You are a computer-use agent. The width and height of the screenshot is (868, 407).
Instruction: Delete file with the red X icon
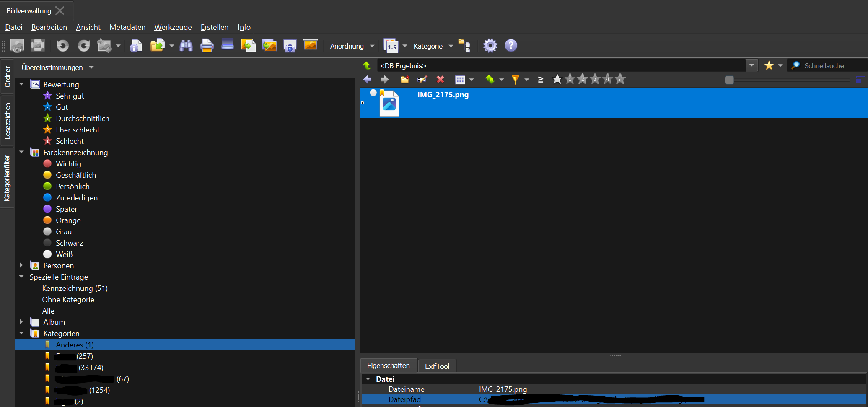click(x=440, y=80)
